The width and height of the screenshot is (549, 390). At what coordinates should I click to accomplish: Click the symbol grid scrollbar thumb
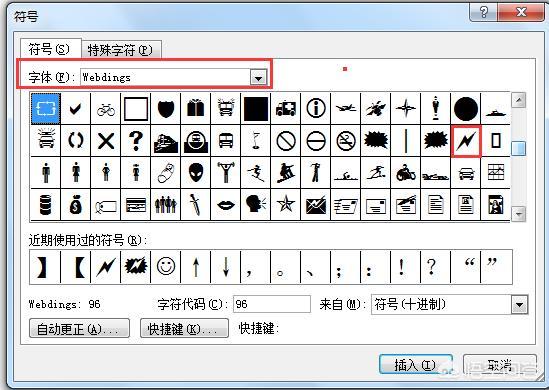pyautogui.click(x=519, y=148)
